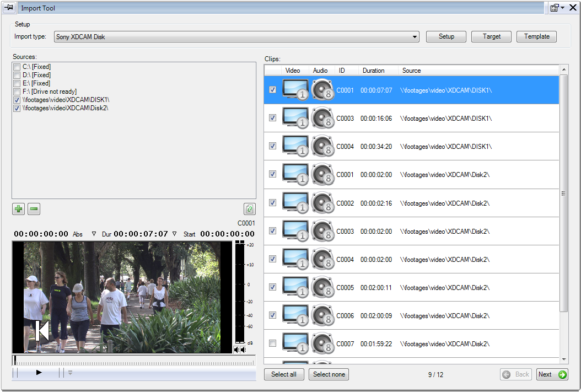The width and height of the screenshot is (581, 392).
Task: Open the triangle dropdown after the Dur timecode
Action: coord(174,234)
